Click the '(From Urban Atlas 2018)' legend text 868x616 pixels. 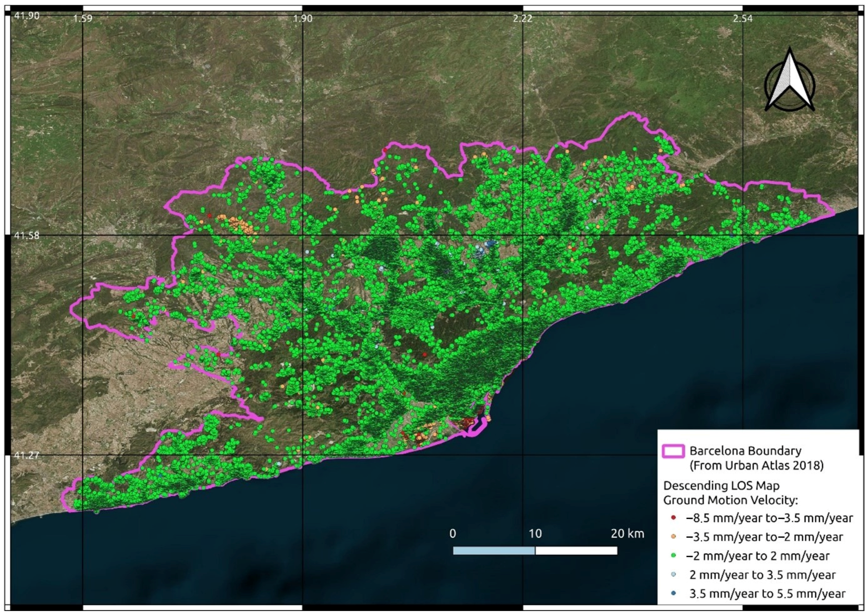tap(756, 465)
